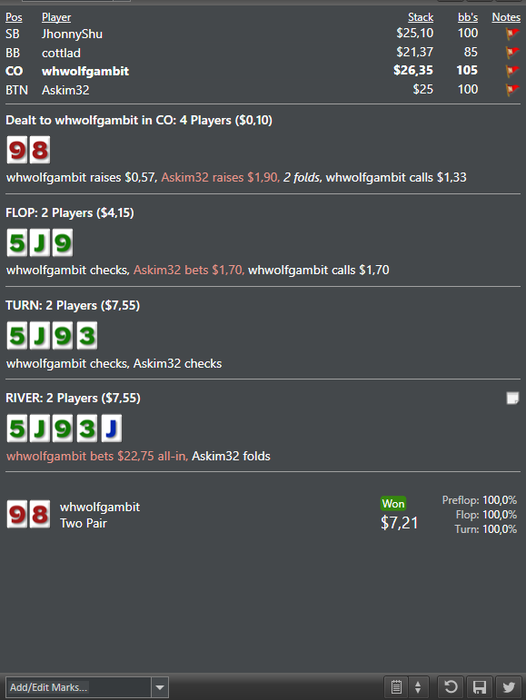Click the blue J river card

(x=112, y=429)
